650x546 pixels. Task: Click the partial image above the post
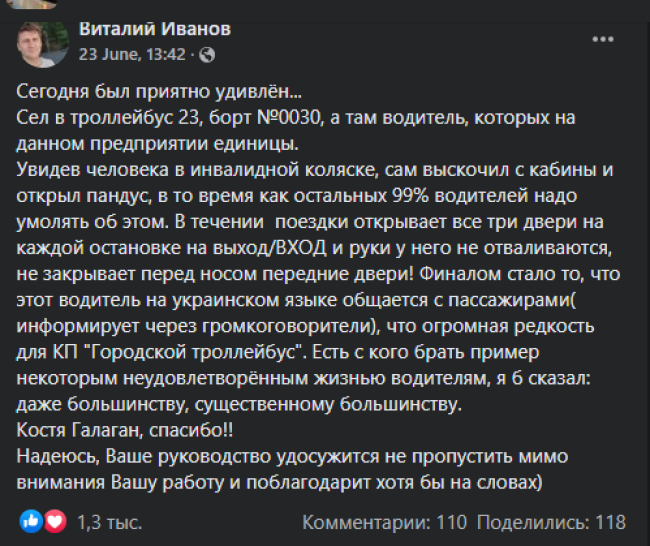point(32,4)
